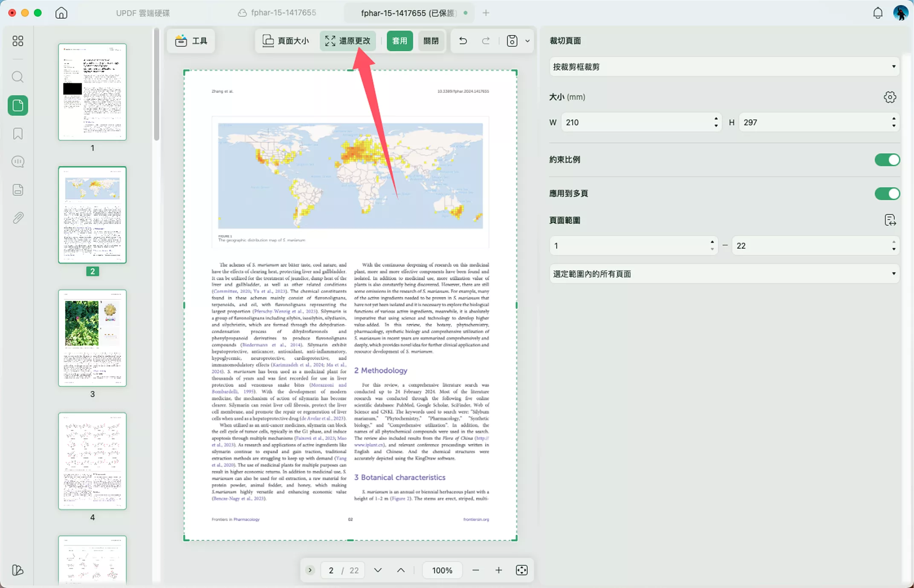Open the thumbnail grid view icon in the sidebar
914x588 pixels.
click(x=18, y=41)
